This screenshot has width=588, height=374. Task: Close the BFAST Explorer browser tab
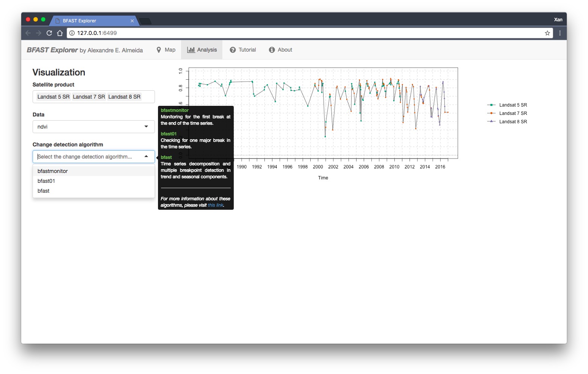point(132,21)
